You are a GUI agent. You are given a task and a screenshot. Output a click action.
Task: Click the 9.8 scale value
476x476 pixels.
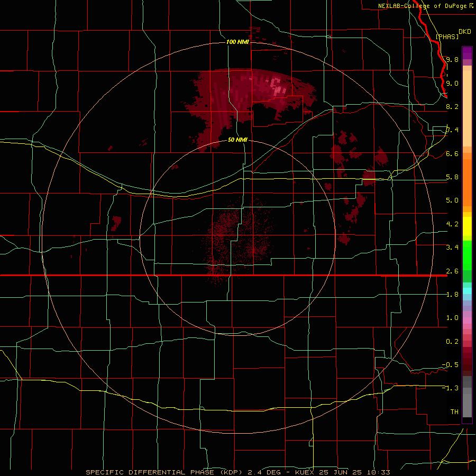(452, 59)
